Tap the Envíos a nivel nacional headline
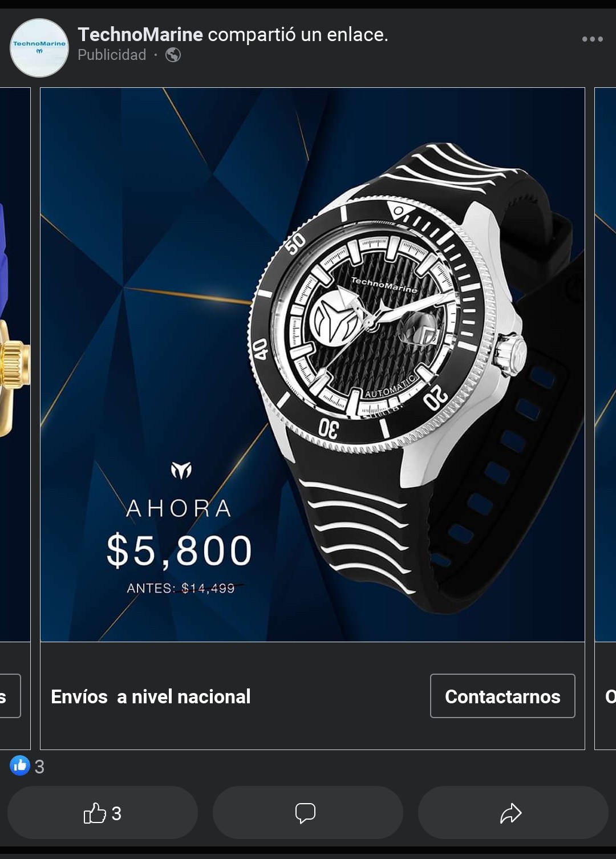616x859 pixels. [151, 696]
